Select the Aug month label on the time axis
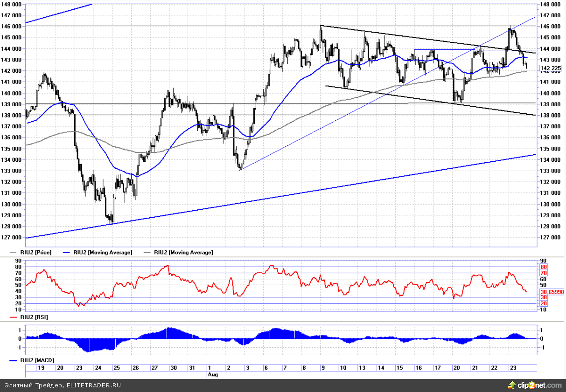 (x=212, y=374)
